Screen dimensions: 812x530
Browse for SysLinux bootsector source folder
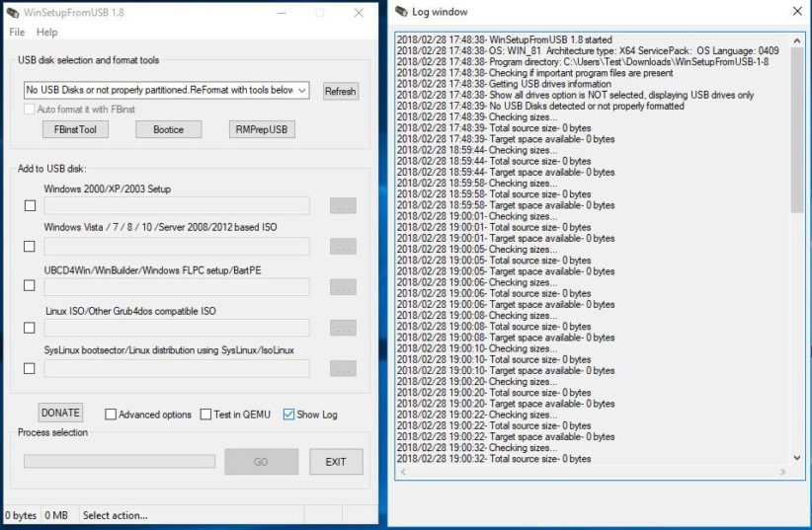click(343, 368)
